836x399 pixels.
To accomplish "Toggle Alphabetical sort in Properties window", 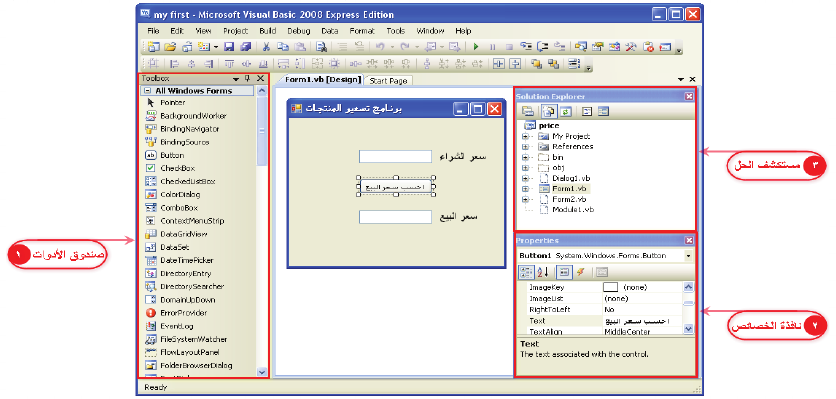I will (543, 272).
